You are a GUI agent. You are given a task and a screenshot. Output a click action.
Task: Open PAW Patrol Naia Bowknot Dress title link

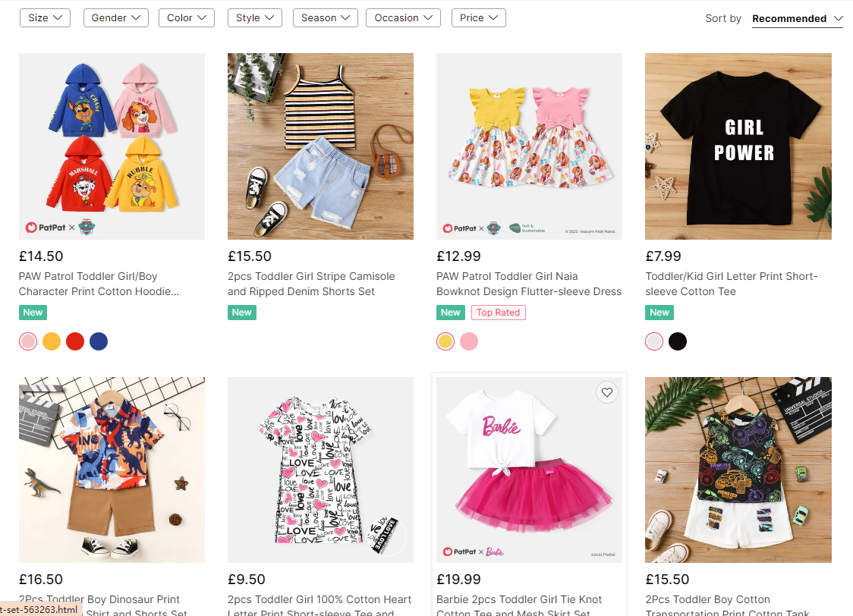(529, 284)
